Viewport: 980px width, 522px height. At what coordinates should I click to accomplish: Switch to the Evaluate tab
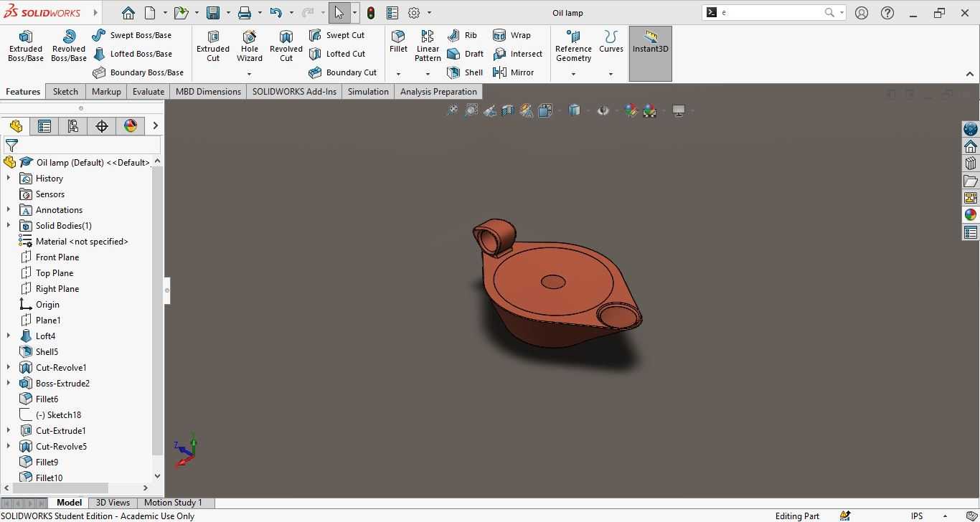click(149, 92)
